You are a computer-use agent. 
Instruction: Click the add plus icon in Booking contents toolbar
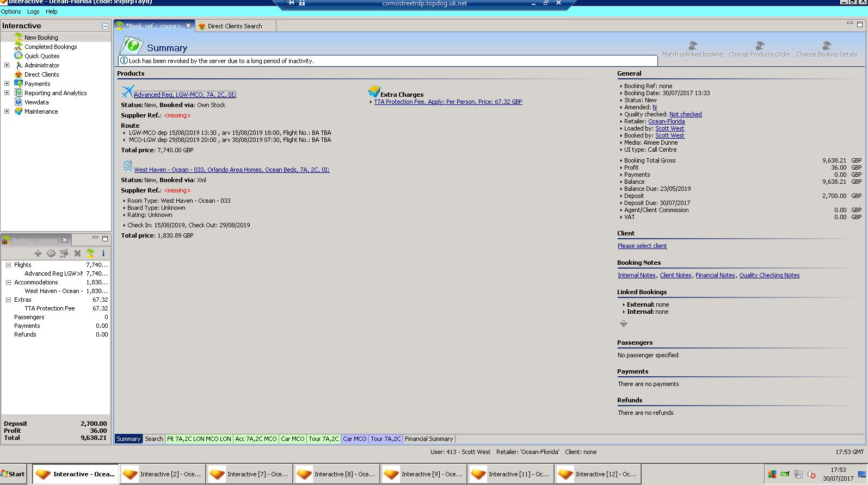pyautogui.click(x=38, y=253)
